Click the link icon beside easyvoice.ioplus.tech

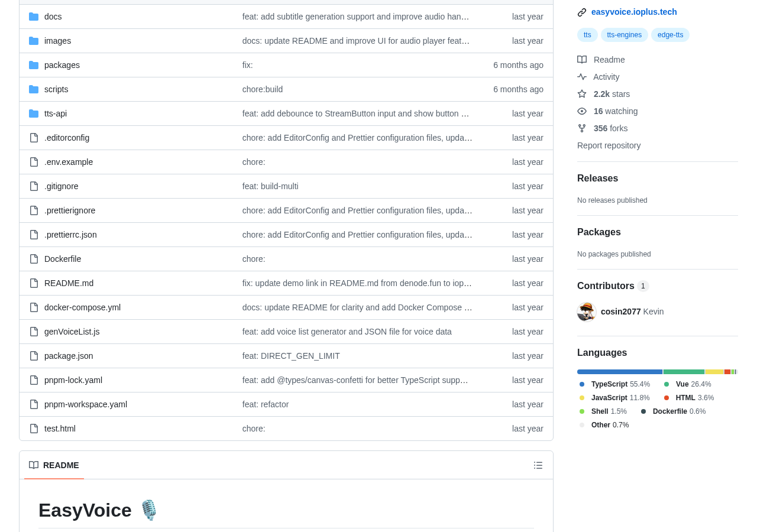(582, 12)
